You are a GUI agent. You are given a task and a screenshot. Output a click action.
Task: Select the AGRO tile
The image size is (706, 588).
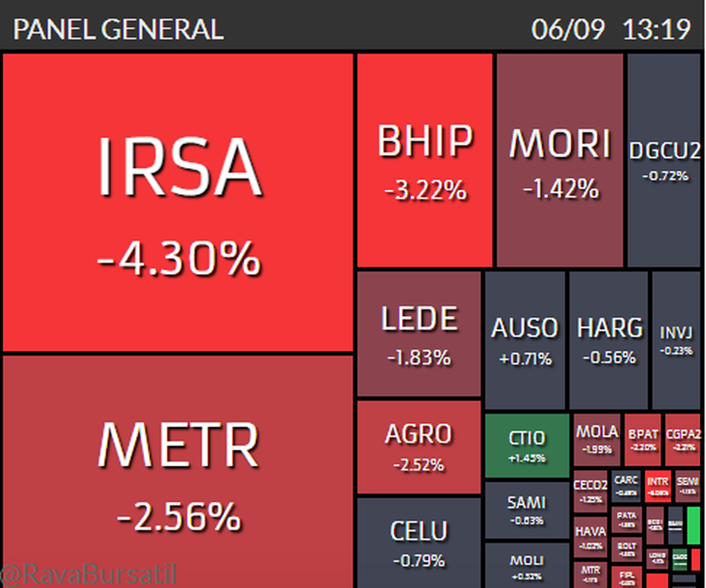pyautogui.click(x=419, y=447)
